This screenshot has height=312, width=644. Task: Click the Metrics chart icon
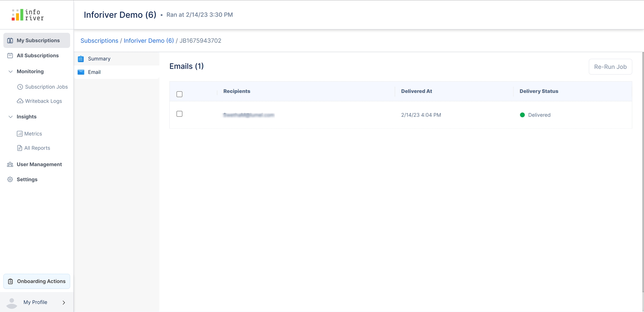point(20,134)
